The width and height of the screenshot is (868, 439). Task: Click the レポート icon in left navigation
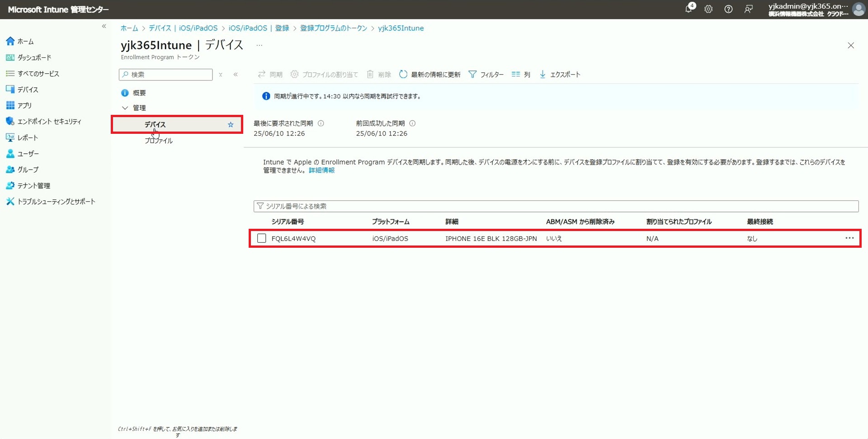(x=10, y=137)
